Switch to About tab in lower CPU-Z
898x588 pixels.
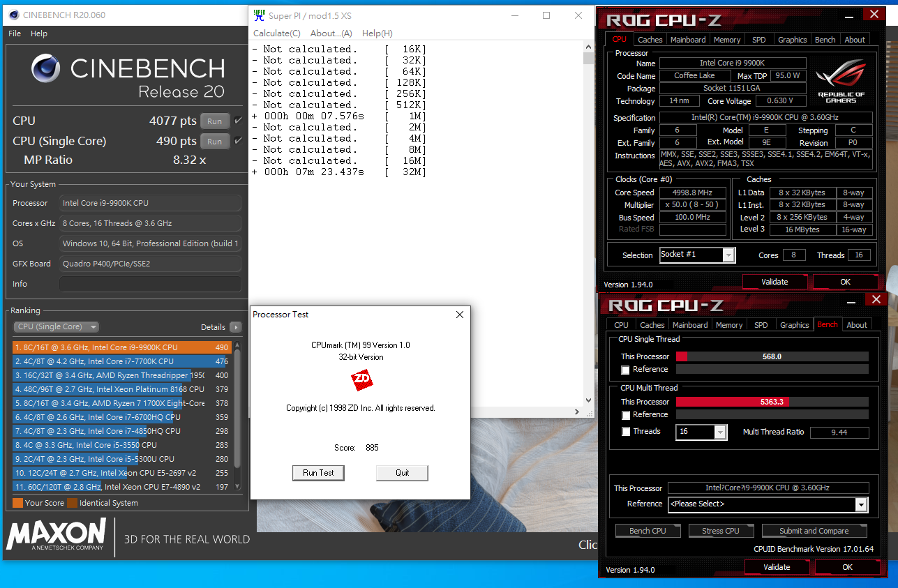857,325
